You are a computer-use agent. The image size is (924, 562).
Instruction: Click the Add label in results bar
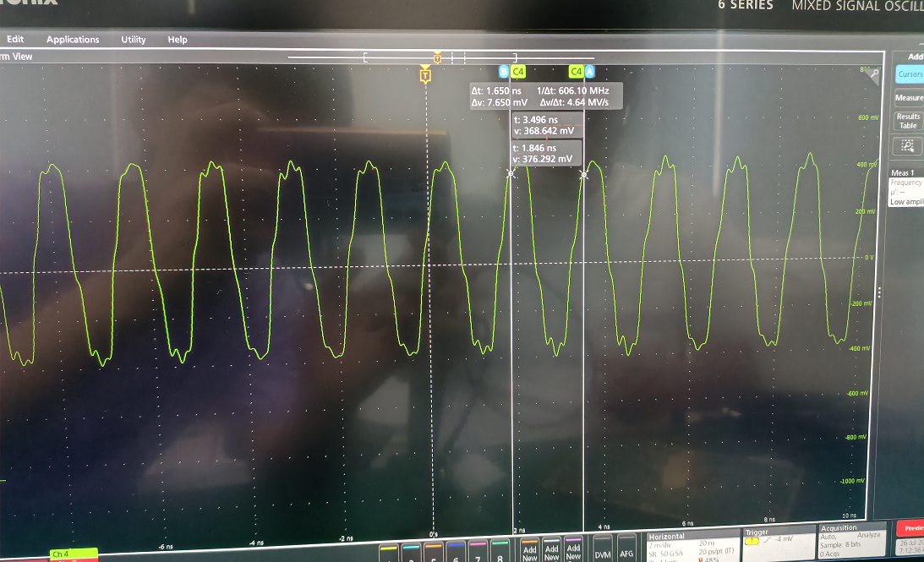click(x=916, y=57)
